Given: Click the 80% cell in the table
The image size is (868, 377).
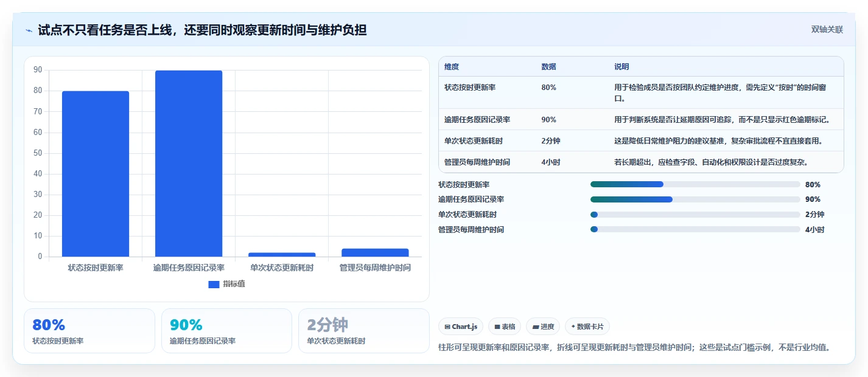Looking at the screenshot, I should coord(548,88).
